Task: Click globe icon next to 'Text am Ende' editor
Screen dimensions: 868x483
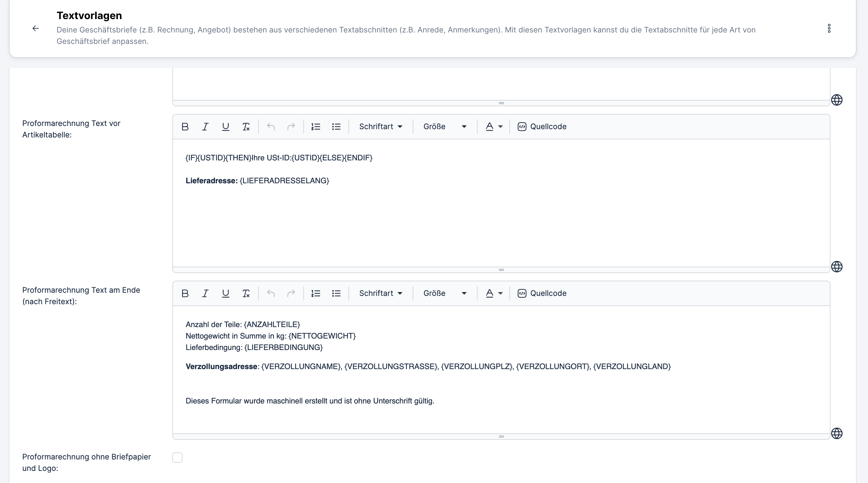Action: point(837,433)
